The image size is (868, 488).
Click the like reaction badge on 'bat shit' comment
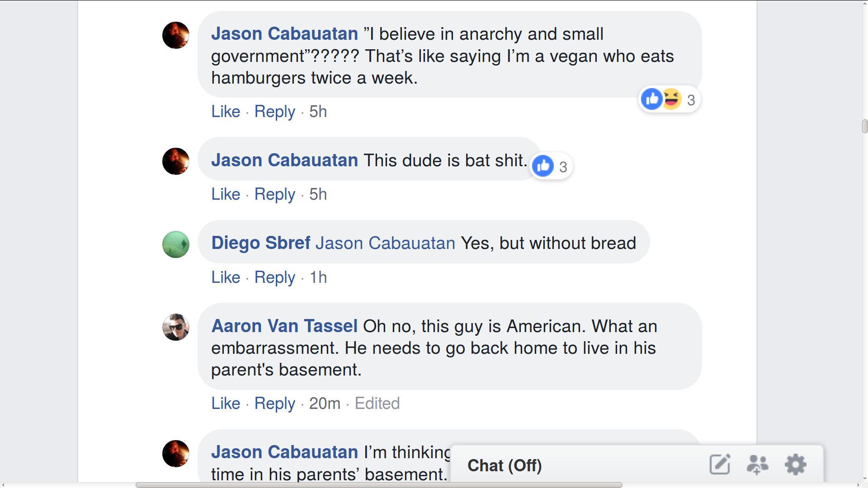coord(543,166)
